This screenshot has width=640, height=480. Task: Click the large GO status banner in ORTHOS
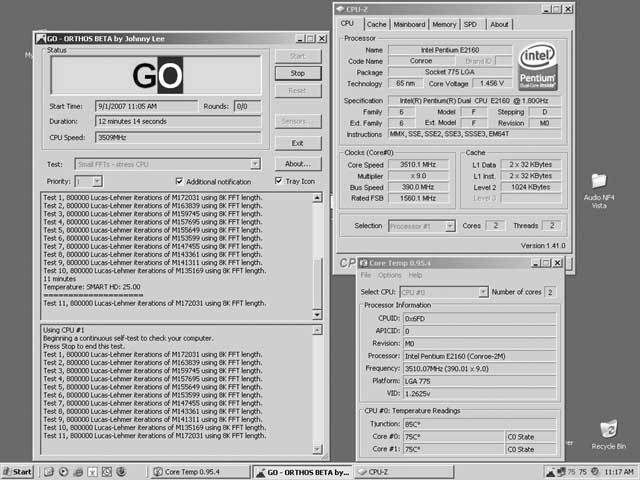[156, 75]
